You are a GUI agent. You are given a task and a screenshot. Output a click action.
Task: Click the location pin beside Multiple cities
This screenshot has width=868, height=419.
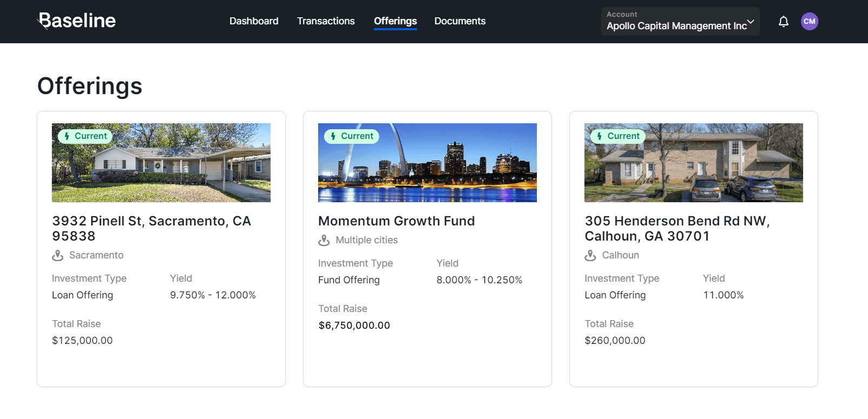click(324, 240)
